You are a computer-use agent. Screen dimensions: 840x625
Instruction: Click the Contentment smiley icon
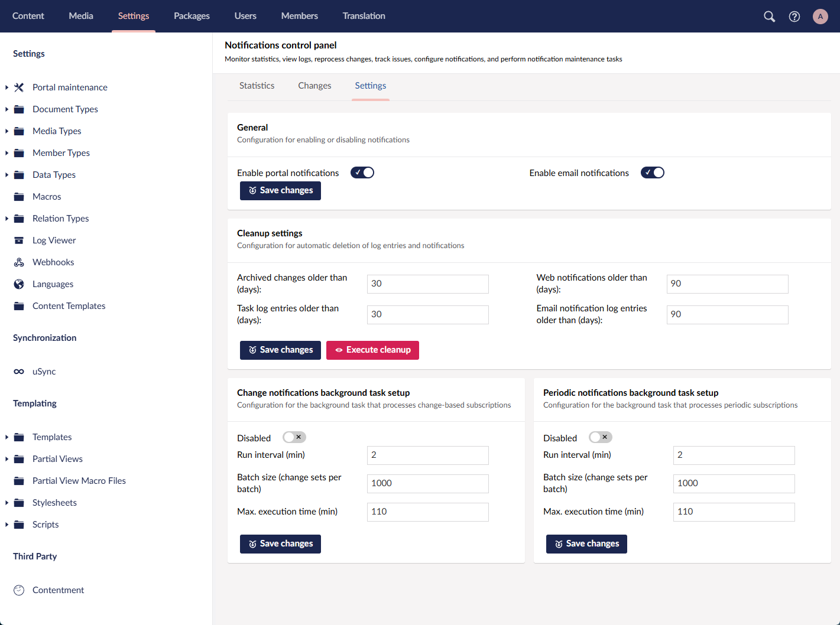pos(19,590)
